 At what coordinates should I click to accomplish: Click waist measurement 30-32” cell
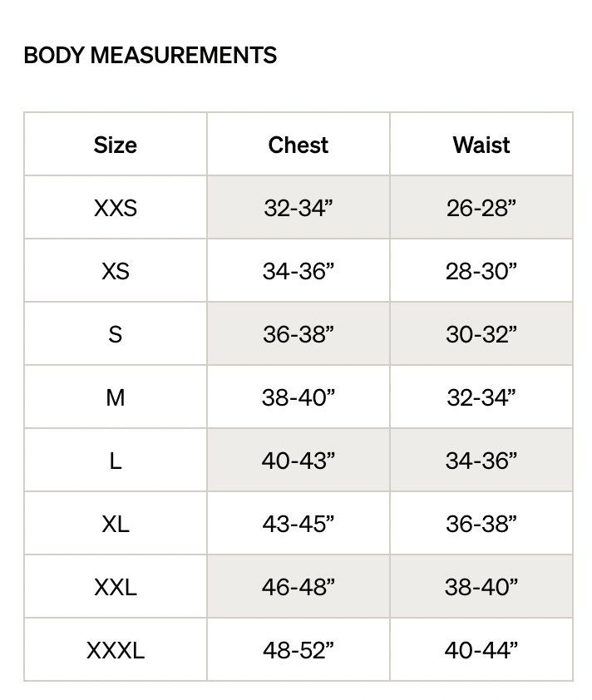(481, 334)
